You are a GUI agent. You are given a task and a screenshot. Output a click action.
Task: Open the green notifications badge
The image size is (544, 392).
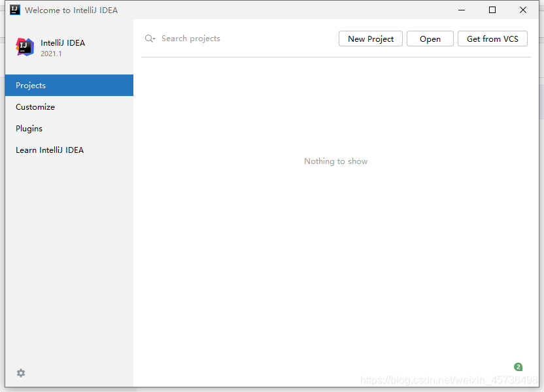[x=518, y=367]
